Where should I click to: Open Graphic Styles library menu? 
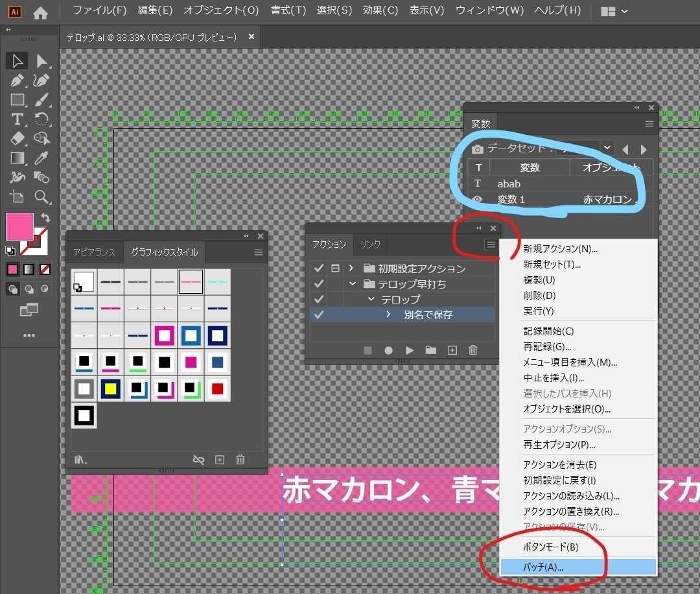point(80,460)
